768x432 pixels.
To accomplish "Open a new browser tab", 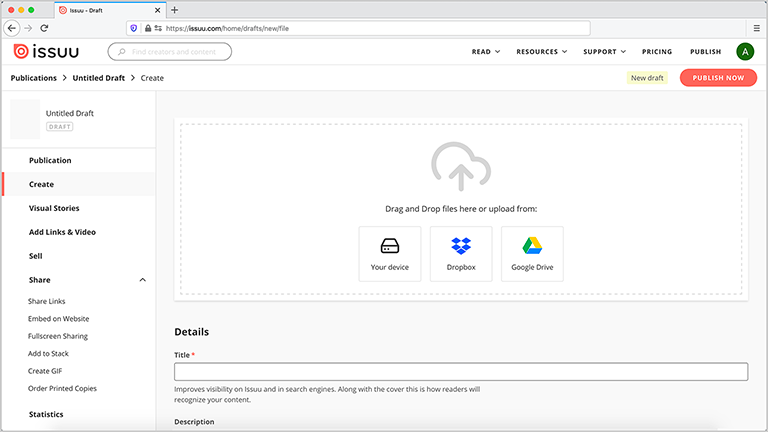I will [x=175, y=10].
